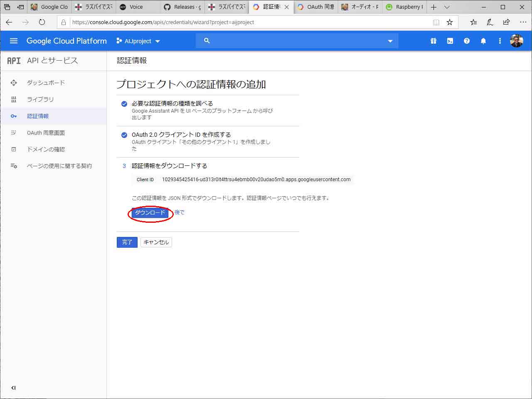Click the set-tabs-aside icon
Viewport: 532px width, 399px height.
pos(20,7)
